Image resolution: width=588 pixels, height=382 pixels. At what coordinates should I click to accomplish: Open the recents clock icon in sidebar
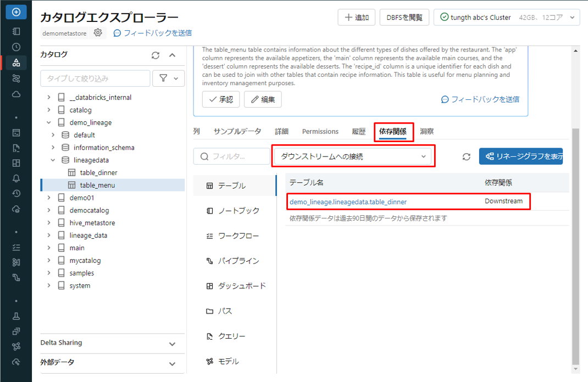point(16,47)
